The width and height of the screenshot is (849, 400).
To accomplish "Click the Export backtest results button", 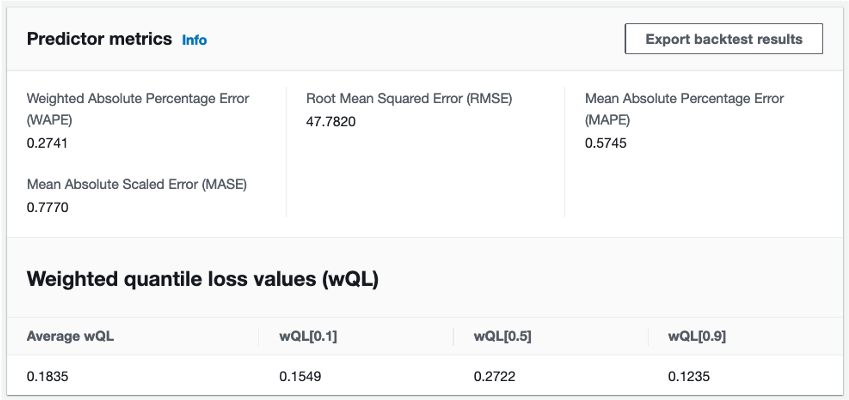I will click(723, 38).
